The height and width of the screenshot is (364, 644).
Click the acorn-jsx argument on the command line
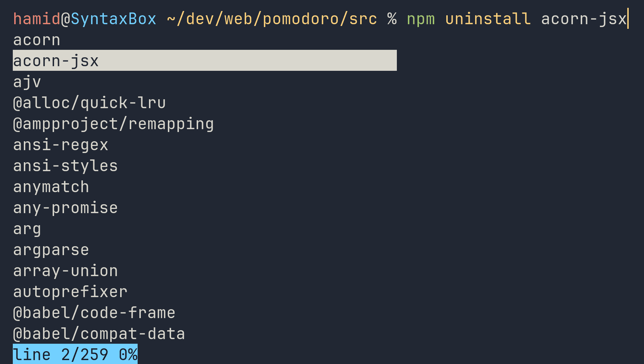(x=584, y=19)
